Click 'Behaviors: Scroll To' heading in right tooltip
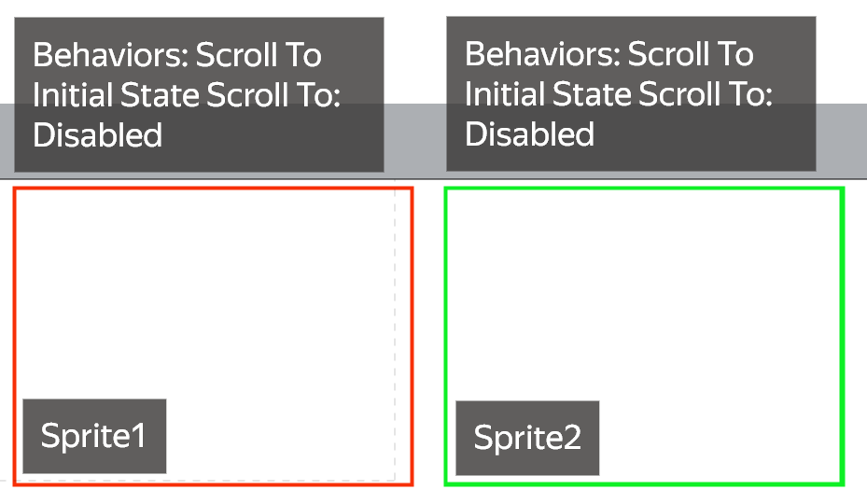This screenshot has height=504, width=867. pos(608,53)
